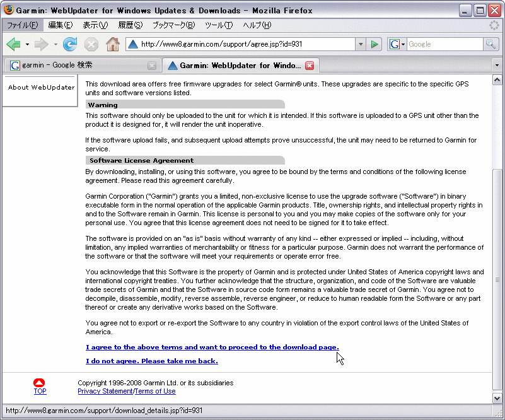The height and width of the screenshot is (420, 505).
Task: Click the vertical scrollbar thumb
Action: [497, 279]
